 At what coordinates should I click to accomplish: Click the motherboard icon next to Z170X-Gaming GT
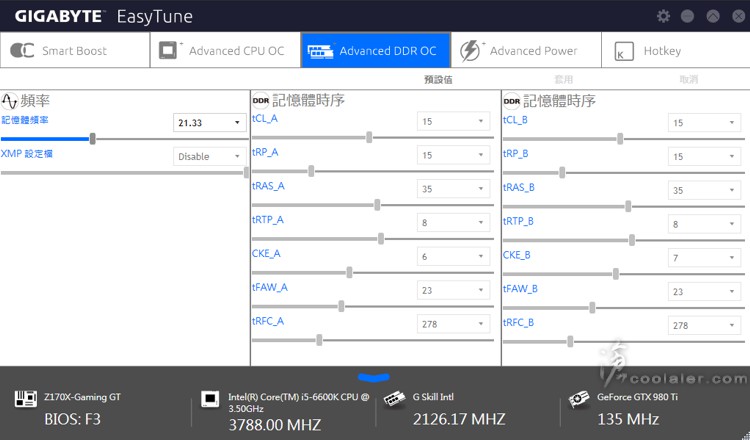point(26,399)
